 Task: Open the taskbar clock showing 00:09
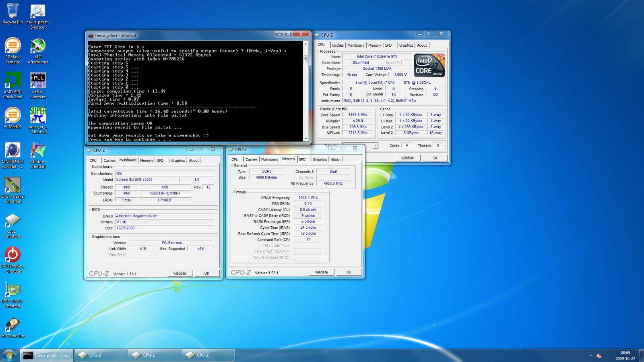click(625, 356)
